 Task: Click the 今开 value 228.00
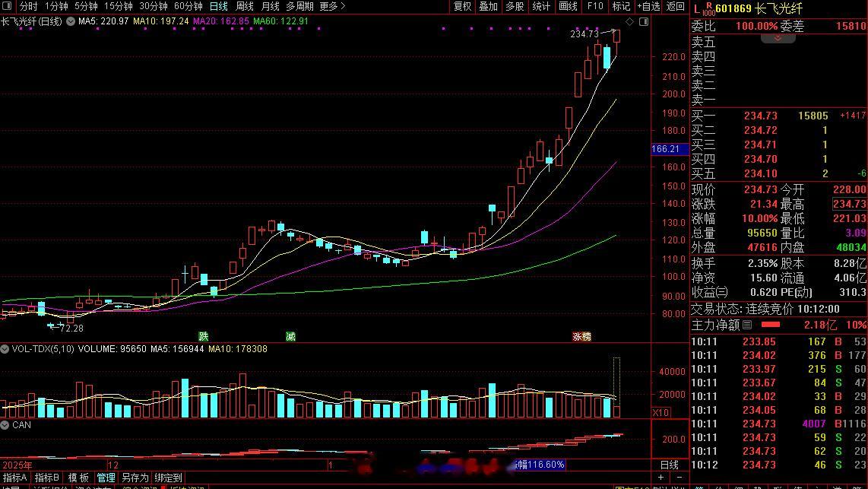click(x=849, y=189)
